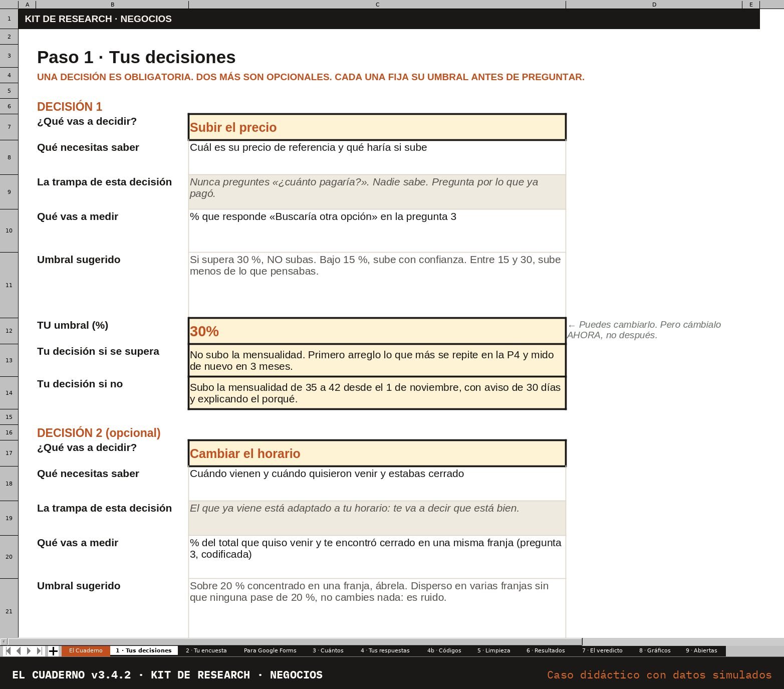This screenshot has height=689, width=784.
Task: Click the 'Cambiar el horario' decision cell
Action: (x=377, y=453)
